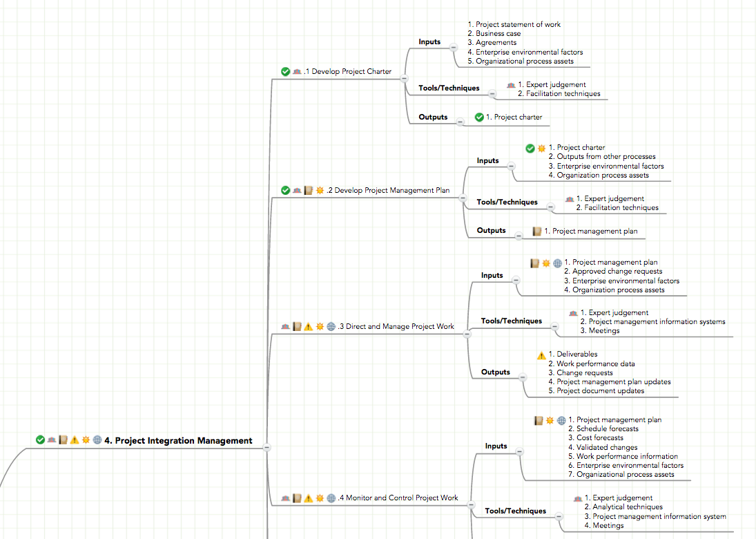756x539 pixels.
Task: Collapse the Develop Project Charter node
Action: [x=404, y=79]
